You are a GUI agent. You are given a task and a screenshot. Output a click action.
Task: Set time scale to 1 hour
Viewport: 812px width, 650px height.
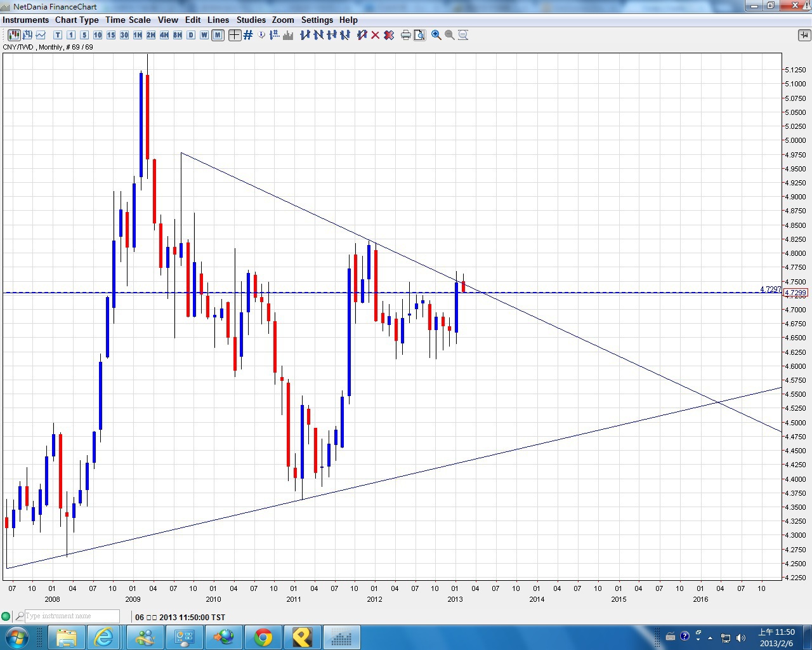138,35
